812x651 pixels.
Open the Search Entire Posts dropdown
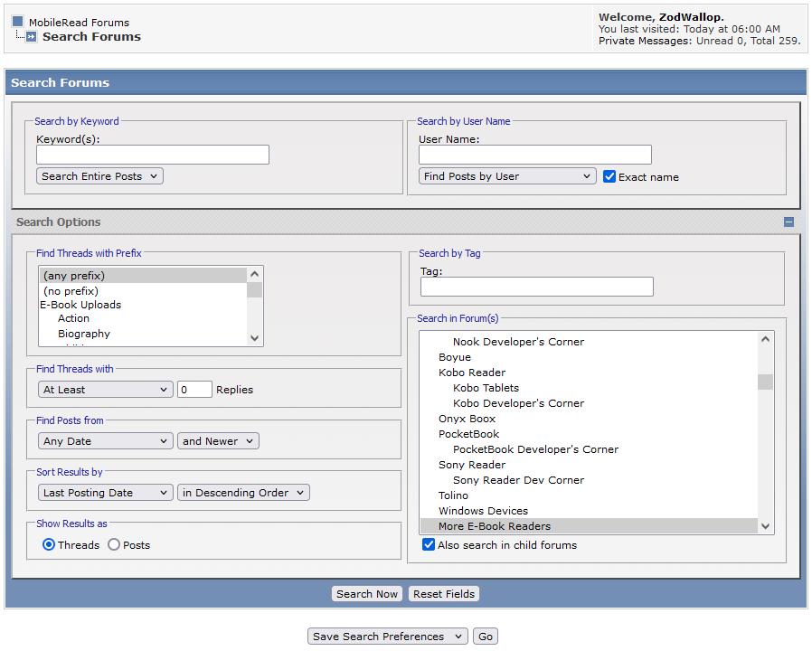(x=99, y=176)
